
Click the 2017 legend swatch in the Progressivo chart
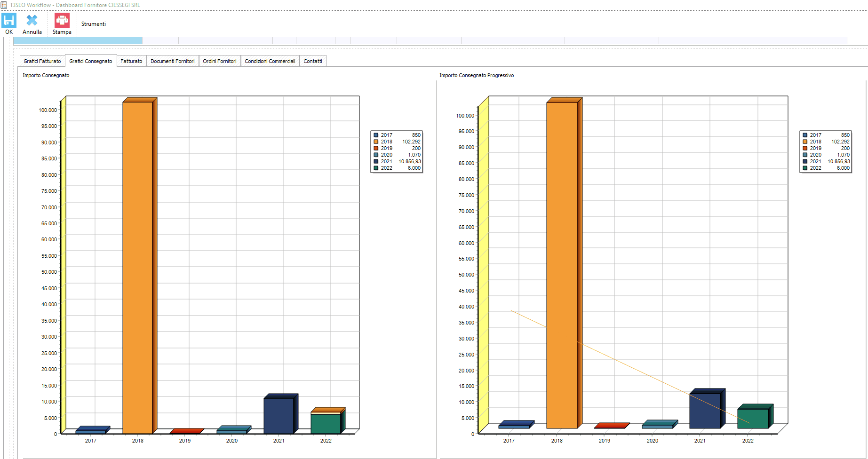805,135
